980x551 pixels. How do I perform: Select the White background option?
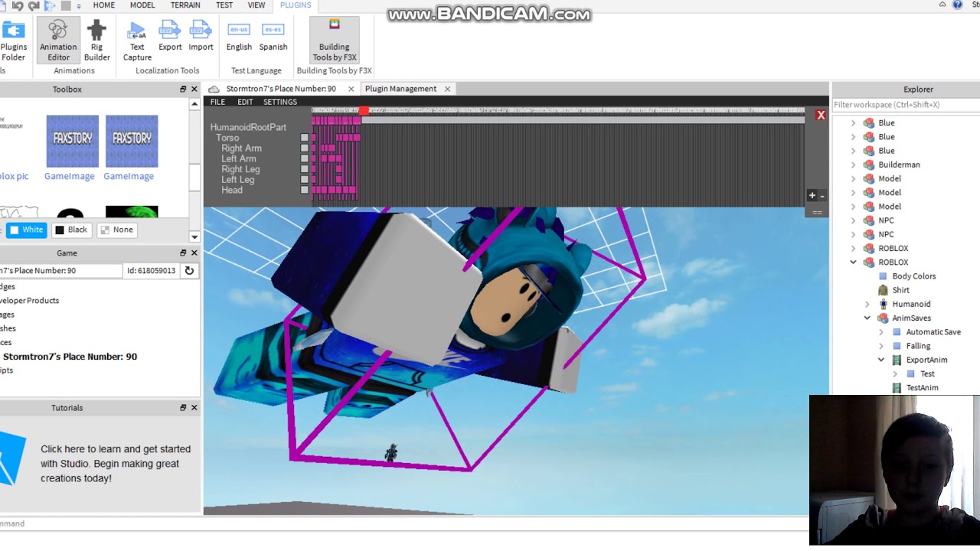point(27,230)
